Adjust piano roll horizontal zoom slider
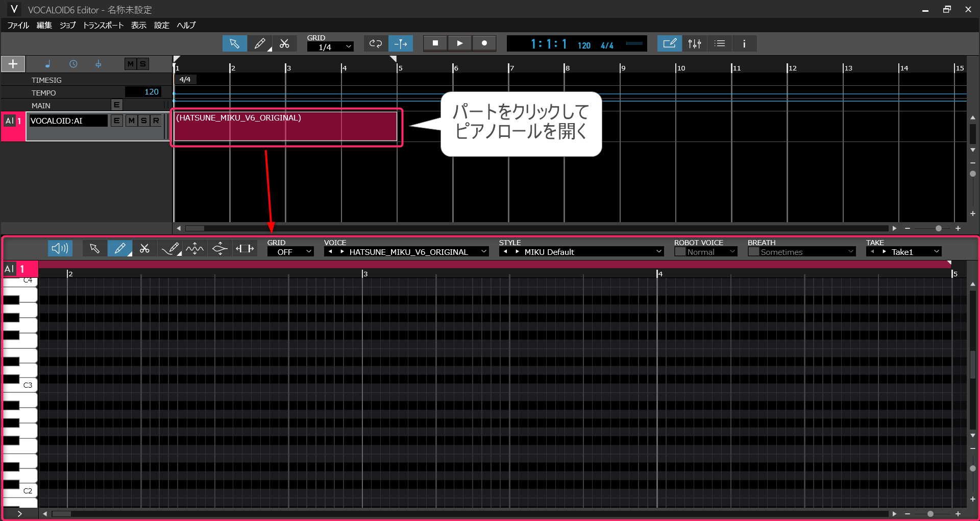 click(930, 514)
